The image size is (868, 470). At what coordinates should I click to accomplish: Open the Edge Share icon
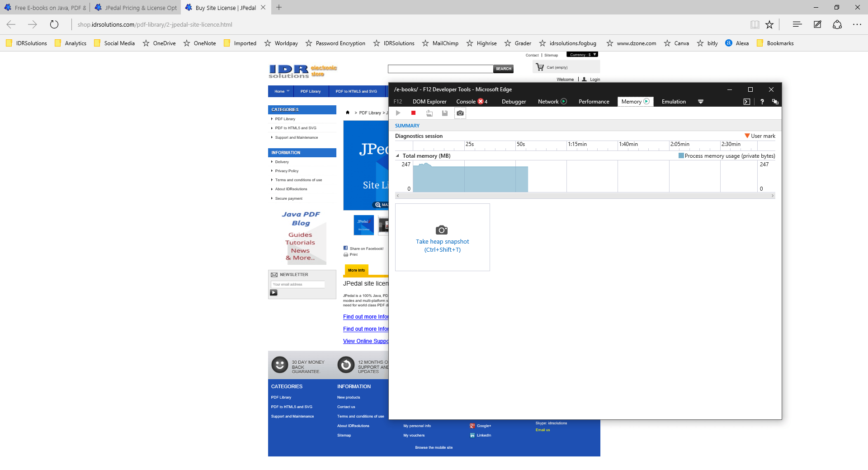pos(837,24)
